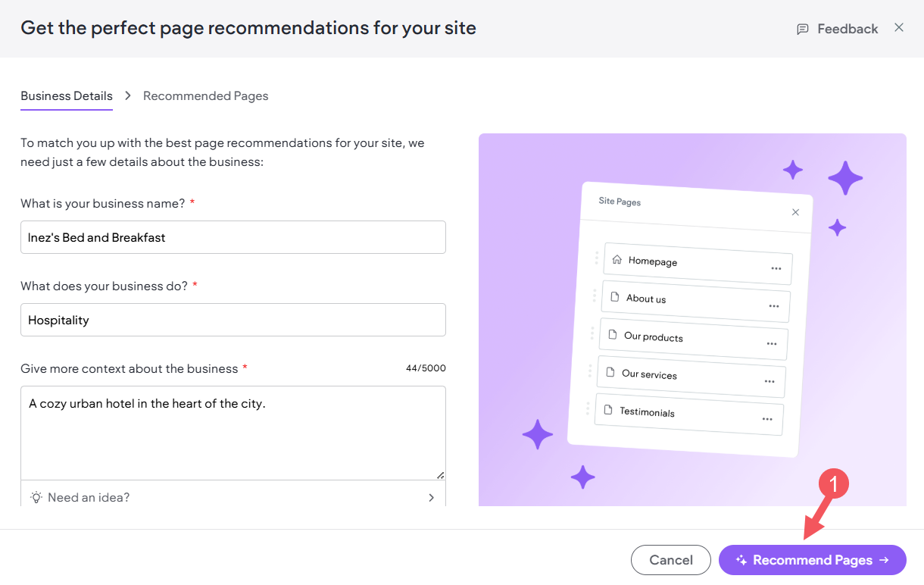Select the Business Details tab
The width and height of the screenshot is (924, 585).
67,96
